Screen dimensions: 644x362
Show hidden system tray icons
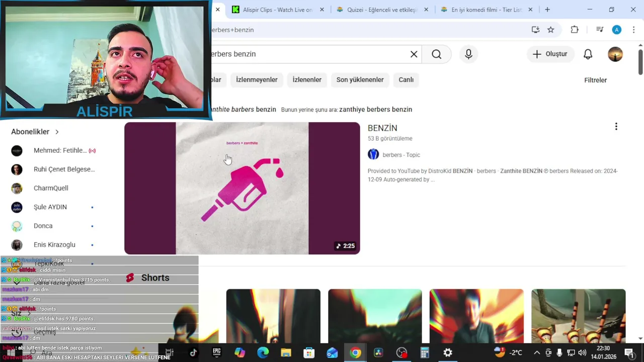(537, 352)
